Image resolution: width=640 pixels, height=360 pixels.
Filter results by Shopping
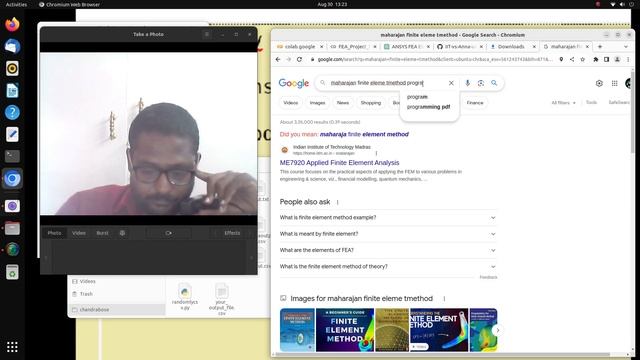[371, 103]
